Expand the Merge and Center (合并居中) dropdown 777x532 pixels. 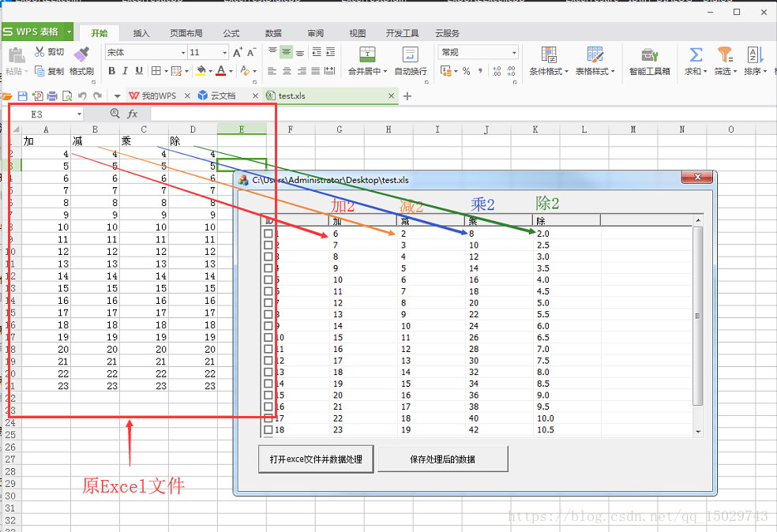(x=385, y=71)
